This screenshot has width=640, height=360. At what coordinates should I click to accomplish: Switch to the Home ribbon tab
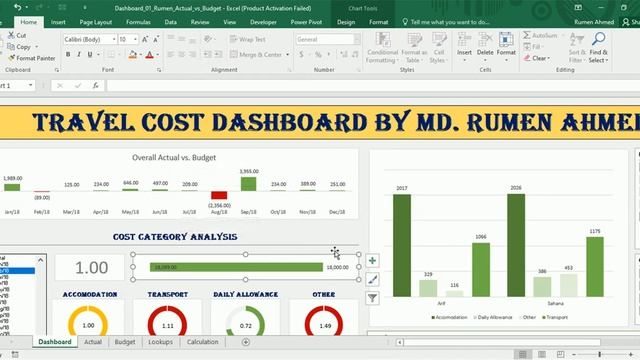(29, 22)
